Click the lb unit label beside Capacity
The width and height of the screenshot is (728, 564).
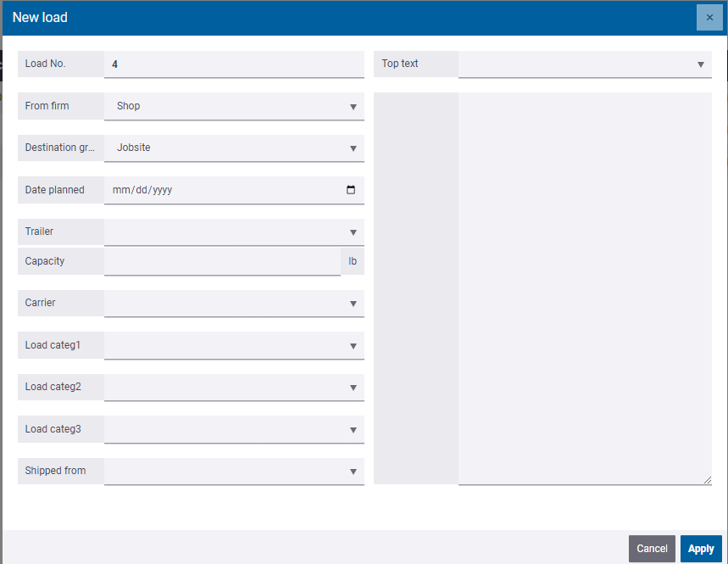(353, 261)
